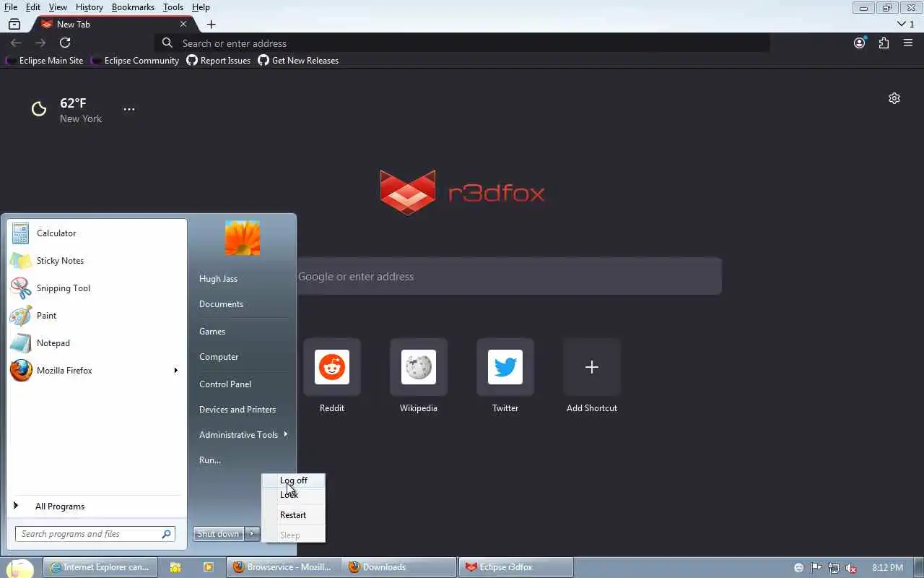Click the Start menu search magnifier icon
This screenshot has width=924, height=578.
click(167, 534)
